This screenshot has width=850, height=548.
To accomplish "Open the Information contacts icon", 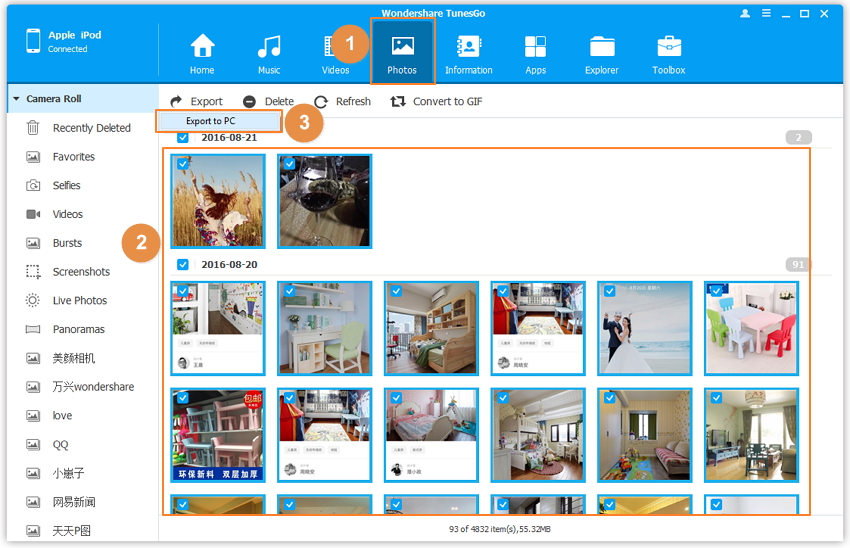I will 468,47.
